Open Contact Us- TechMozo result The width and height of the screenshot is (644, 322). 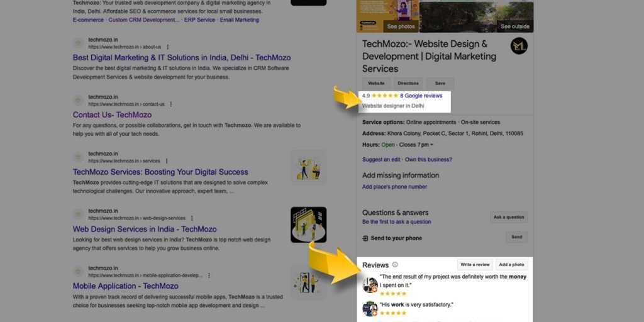(112, 114)
